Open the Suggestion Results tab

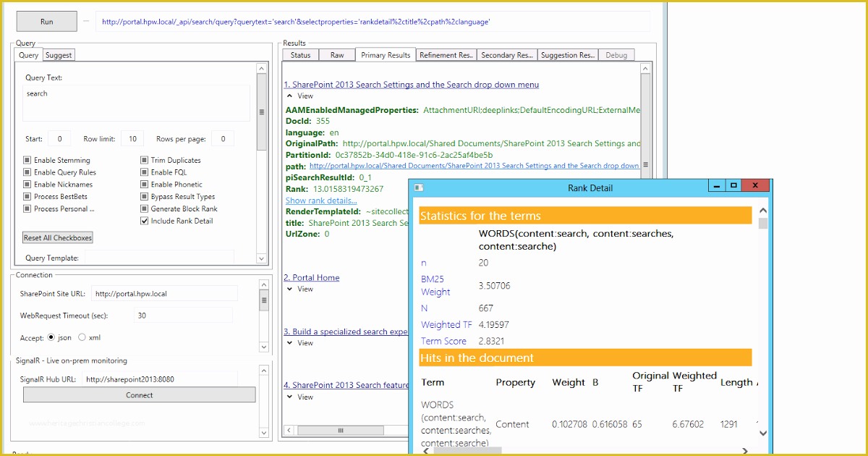point(568,55)
